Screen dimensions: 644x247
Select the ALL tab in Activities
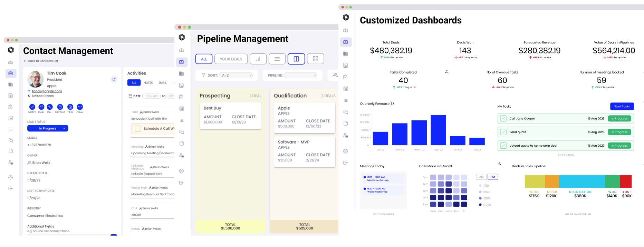(x=134, y=83)
